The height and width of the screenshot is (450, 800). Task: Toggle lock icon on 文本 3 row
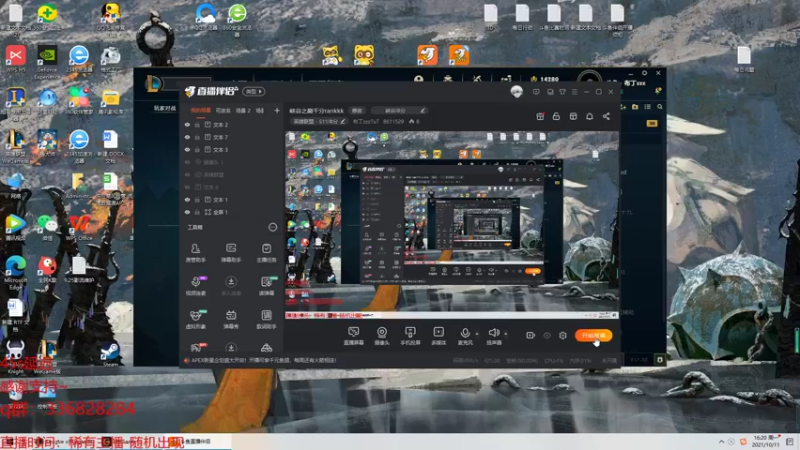click(x=197, y=149)
